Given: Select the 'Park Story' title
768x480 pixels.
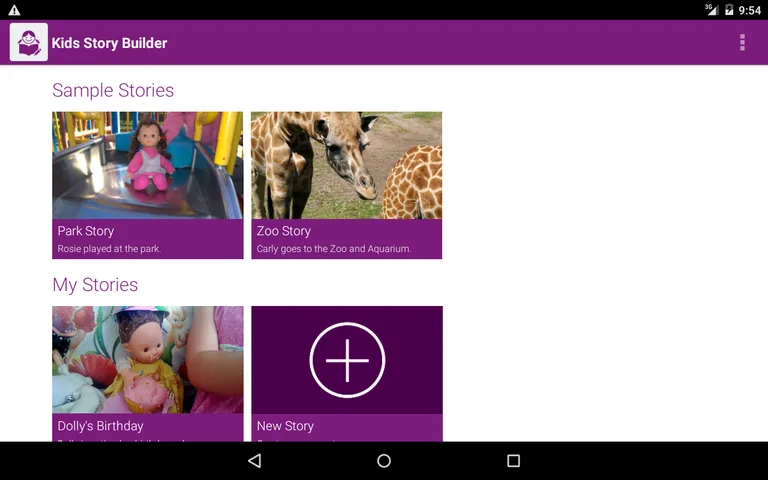Looking at the screenshot, I should [86, 231].
